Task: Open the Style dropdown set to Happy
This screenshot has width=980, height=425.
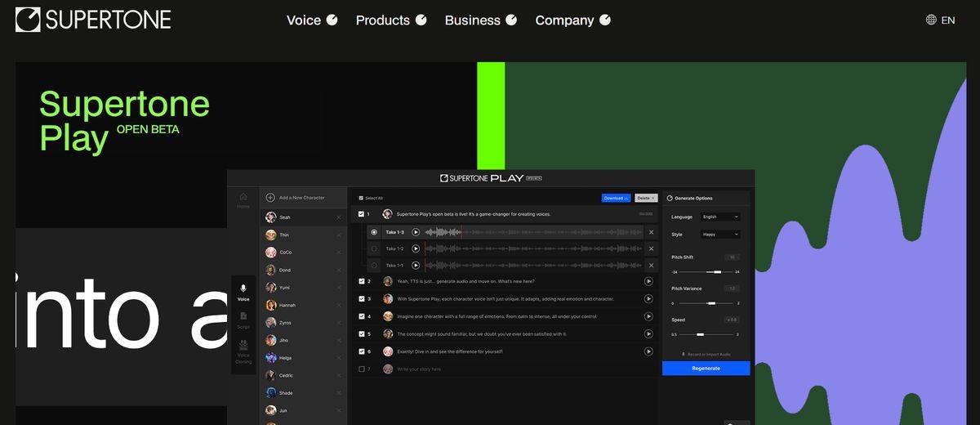Action: point(720,235)
